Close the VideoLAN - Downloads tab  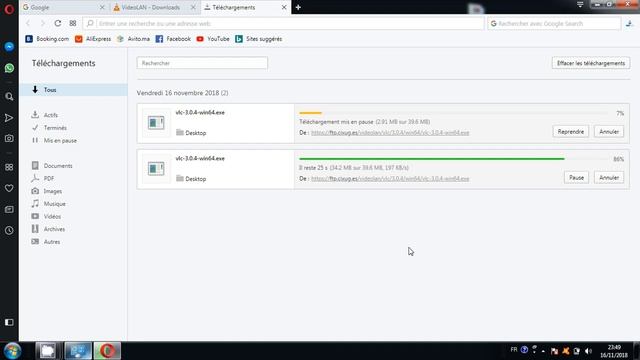[x=193, y=7]
